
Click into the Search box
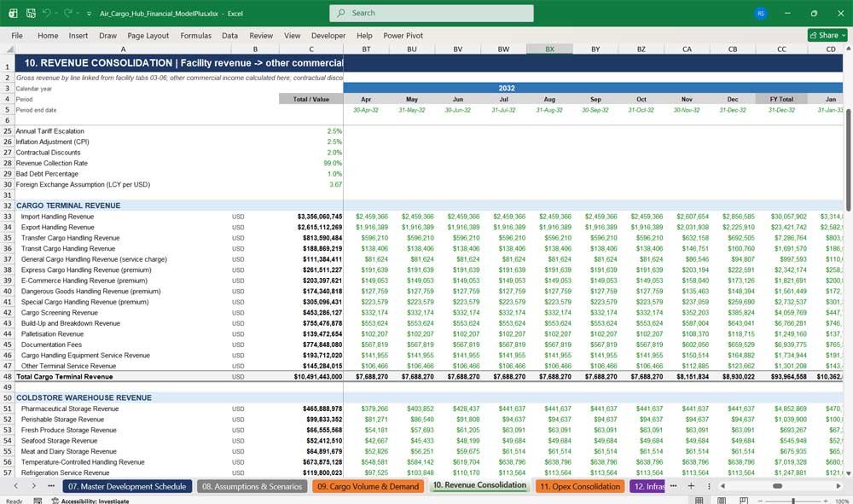(x=431, y=13)
